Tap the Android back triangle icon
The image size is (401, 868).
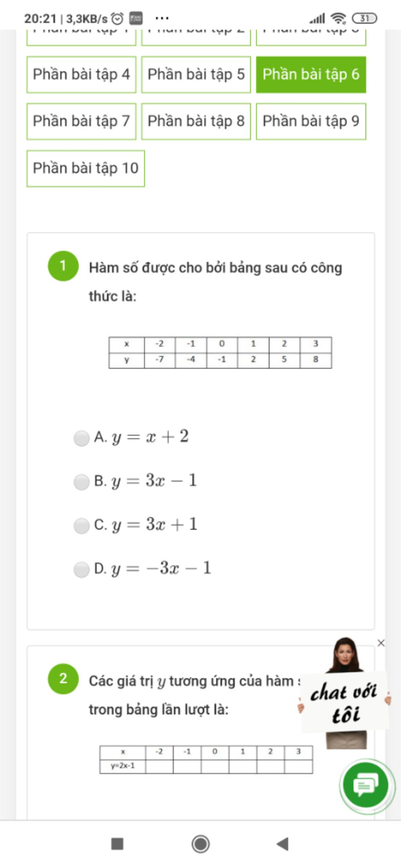point(282,844)
